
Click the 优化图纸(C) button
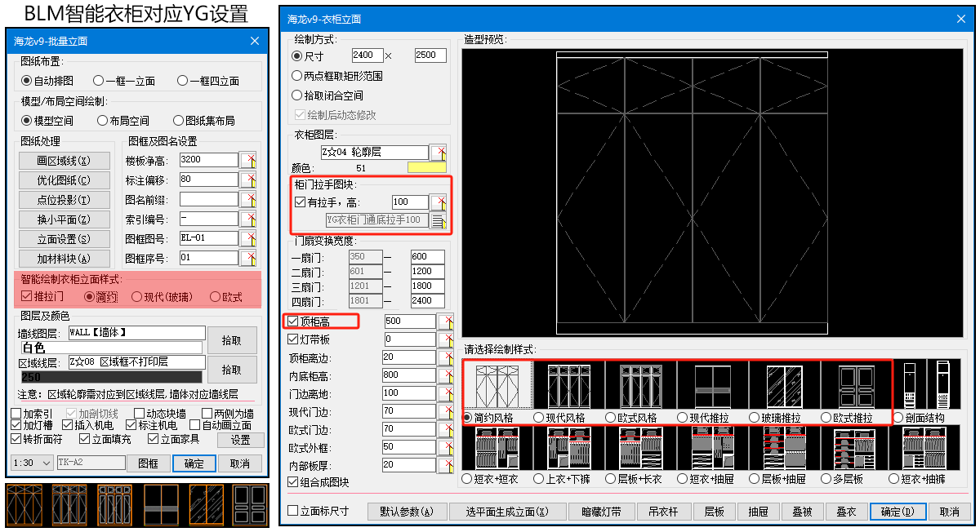[65, 180]
